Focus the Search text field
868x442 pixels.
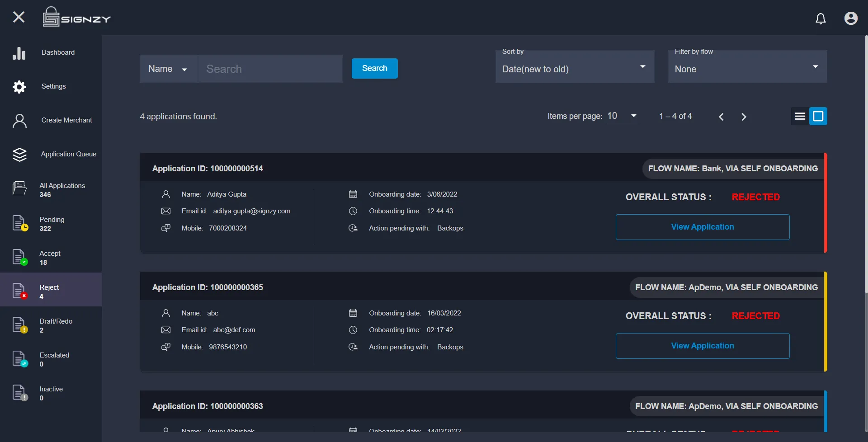(x=270, y=69)
